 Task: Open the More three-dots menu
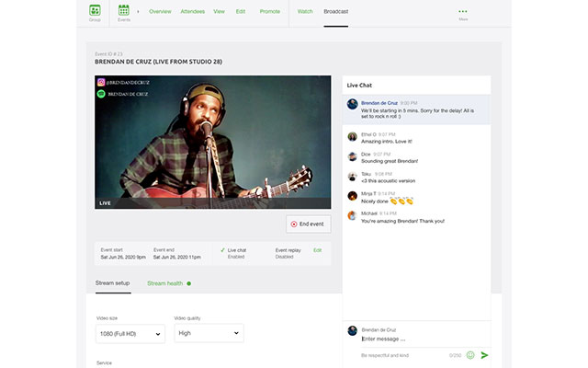pos(462,12)
